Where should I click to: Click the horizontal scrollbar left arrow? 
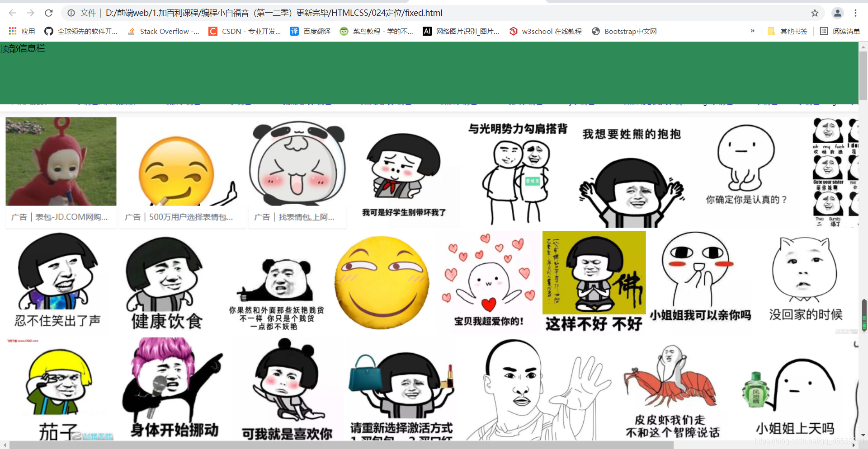pyautogui.click(x=5, y=445)
